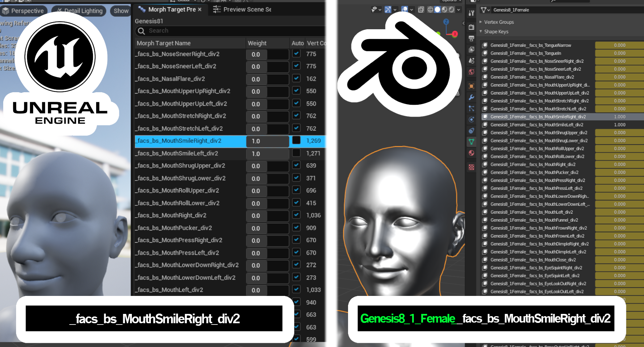
Task: Open the shading options dropdown arrow
Action: (459, 10)
